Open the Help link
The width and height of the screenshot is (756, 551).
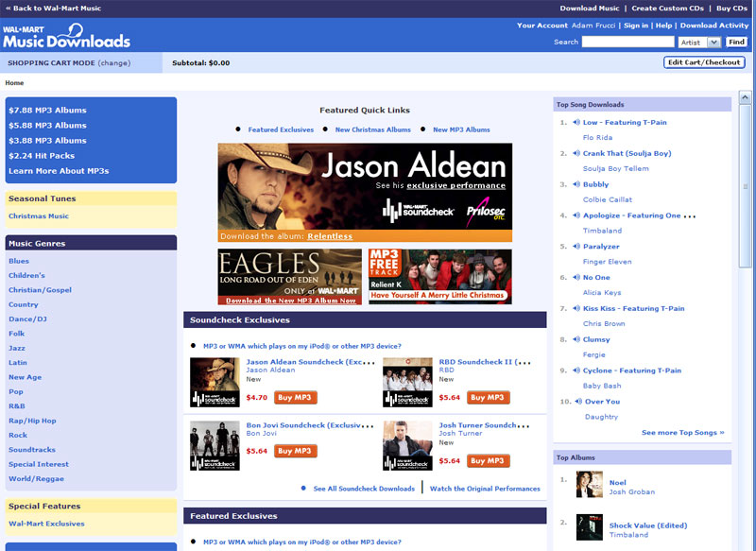coord(663,26)
